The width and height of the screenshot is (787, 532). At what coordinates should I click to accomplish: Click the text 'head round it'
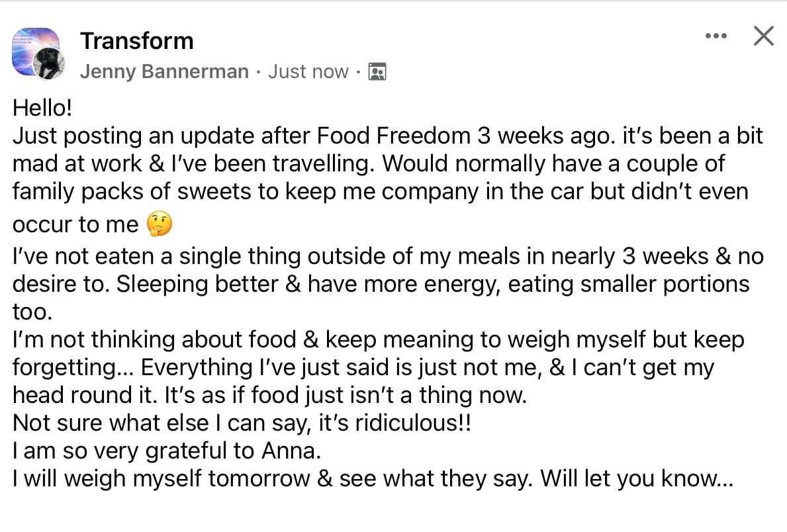pyautogui.click(x=84, y=395)
